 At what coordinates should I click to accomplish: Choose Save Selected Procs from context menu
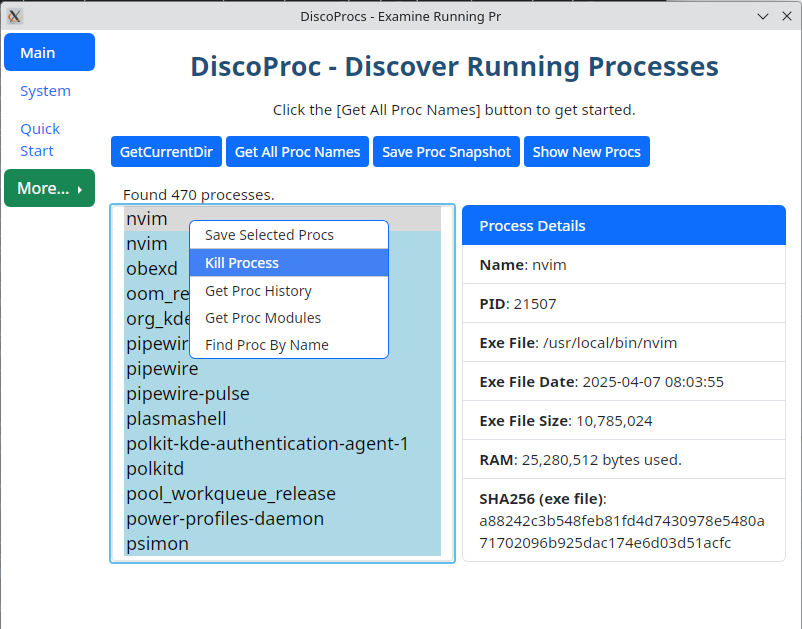[x=269, y=235]
